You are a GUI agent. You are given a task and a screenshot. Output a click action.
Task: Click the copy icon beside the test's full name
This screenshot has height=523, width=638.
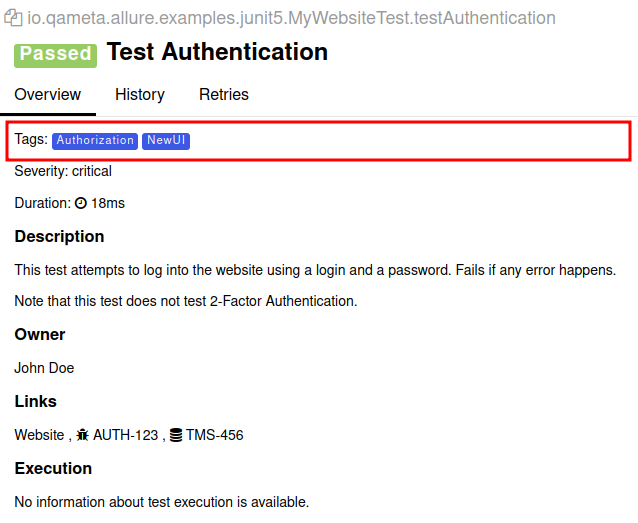click(x=14, y=18)
